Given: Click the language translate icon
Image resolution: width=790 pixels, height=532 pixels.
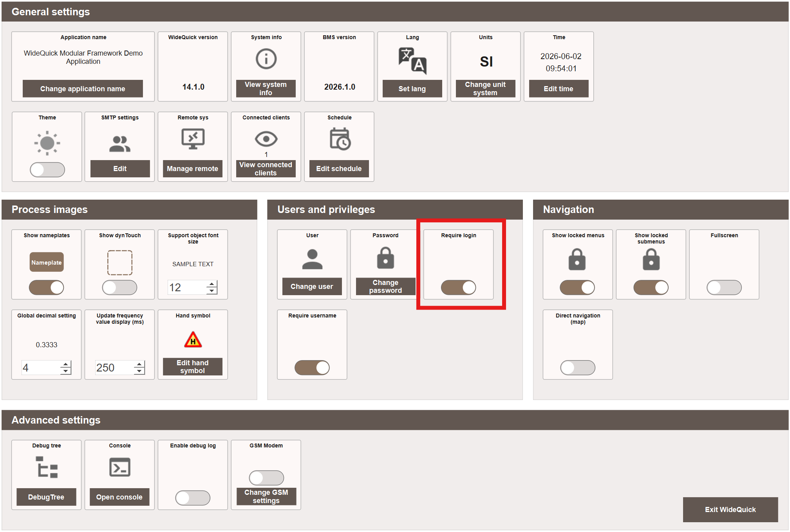Looking at the screenshot, I should click(x=412, y=61).
